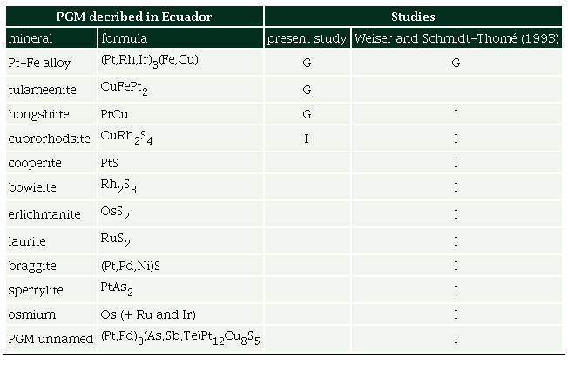Screen dimensions: 568x392
Task: Select the "erlichmanite" mineral cell
Action: [44, 214]
